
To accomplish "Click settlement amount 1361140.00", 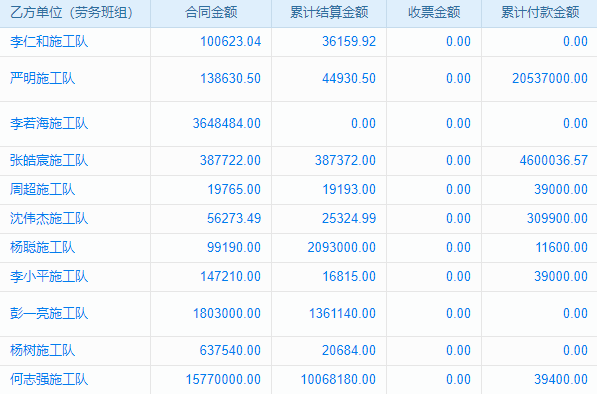I will 343,313.
